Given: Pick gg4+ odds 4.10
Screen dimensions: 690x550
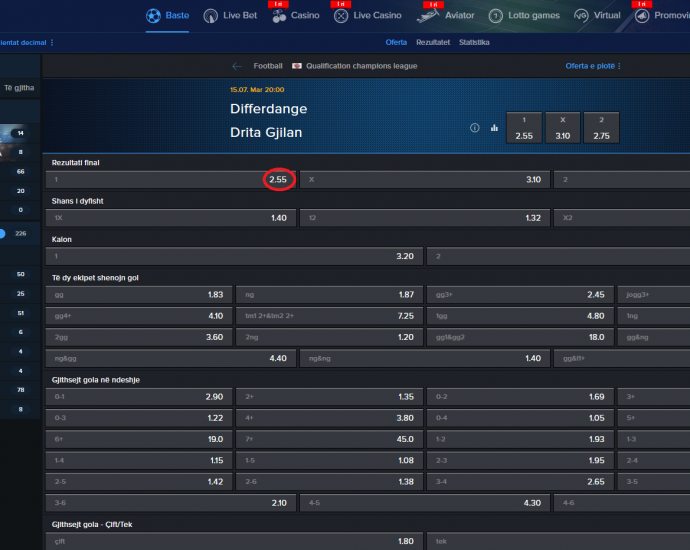Looking at the screenshot, I should pyautogui.click(x=139, y=316).
